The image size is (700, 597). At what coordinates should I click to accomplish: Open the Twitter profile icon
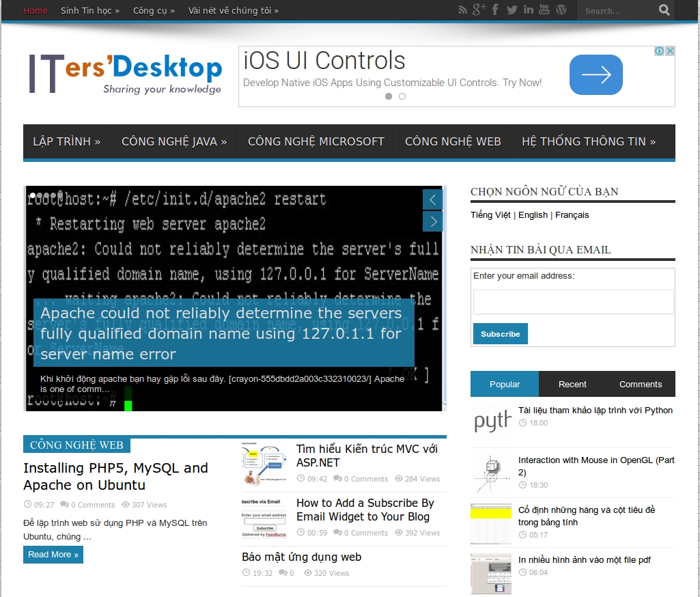512,10
